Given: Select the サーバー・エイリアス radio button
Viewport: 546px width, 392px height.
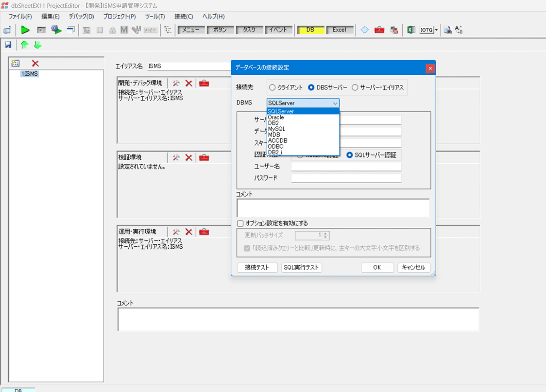Looking at the screenshot, I should (355, 87).
